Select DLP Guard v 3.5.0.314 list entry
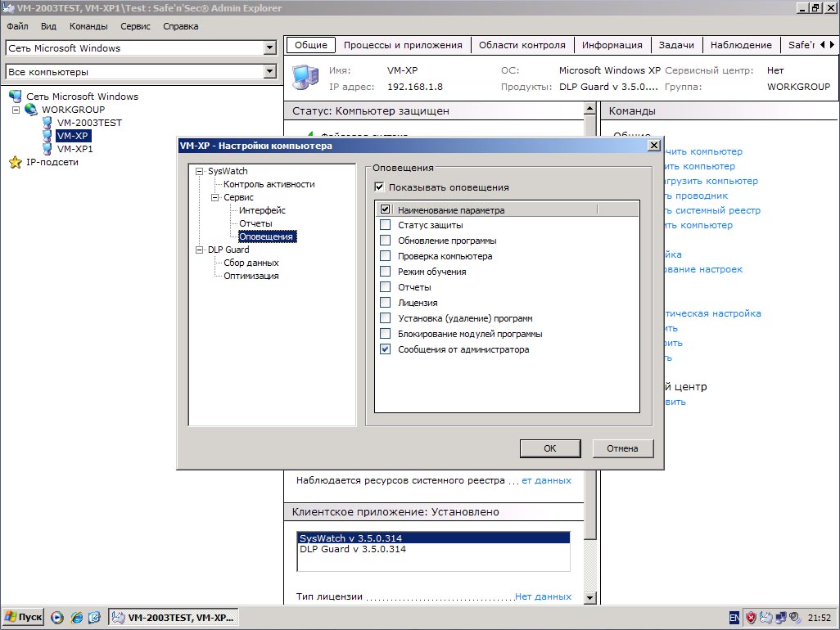 pyautogui.click(x=433, y=549)
